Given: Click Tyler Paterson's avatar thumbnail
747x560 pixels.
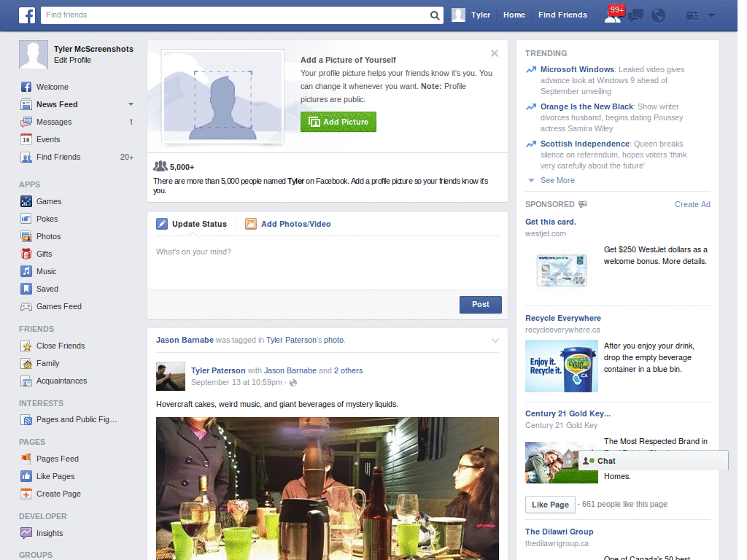Looking at the screenshot, I should (x=171, y=376).
